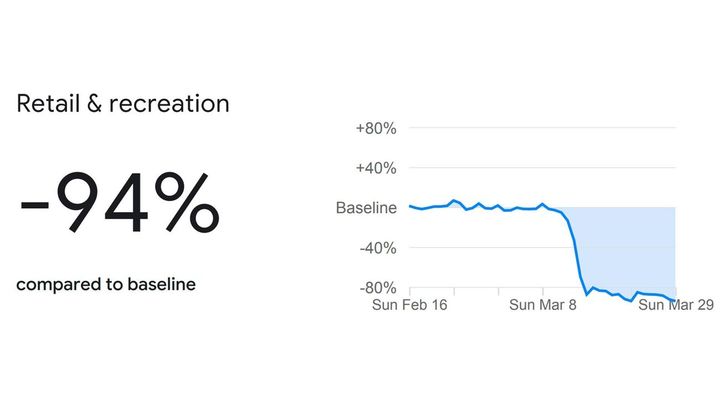This screenshot has height=405, width=720.
Task: Click the "Retail & recreation" heading
Action: (123, 104)
